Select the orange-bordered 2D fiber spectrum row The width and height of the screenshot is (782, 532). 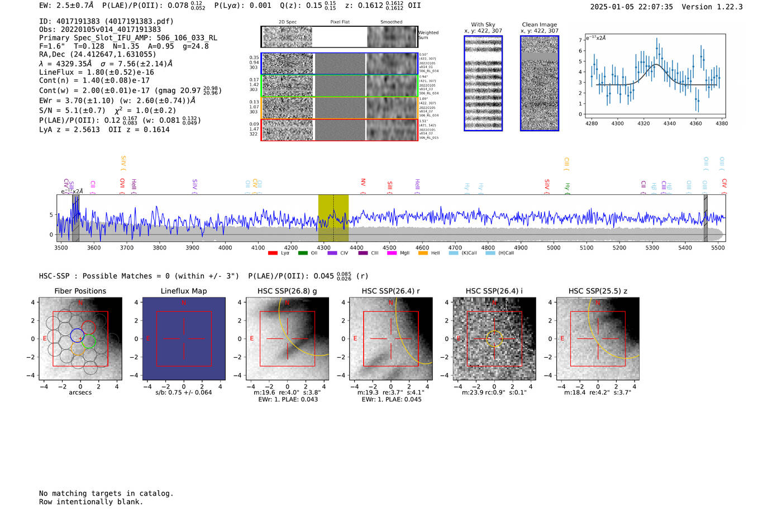[x=339, y=108]
